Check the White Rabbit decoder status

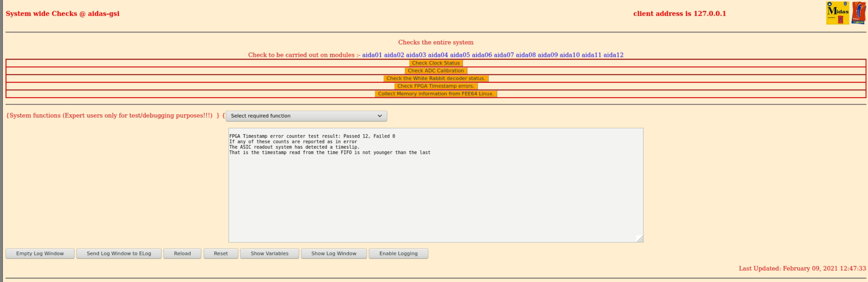435,78
